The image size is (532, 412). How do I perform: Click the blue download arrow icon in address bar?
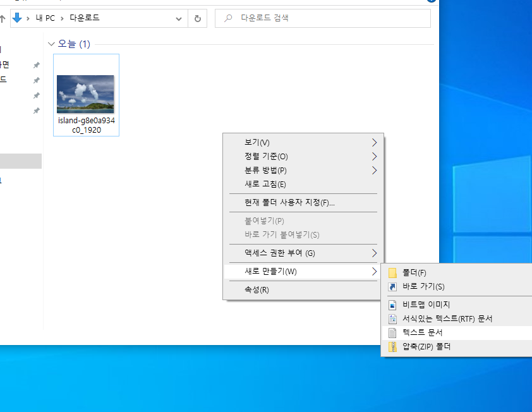coord(17,18)
